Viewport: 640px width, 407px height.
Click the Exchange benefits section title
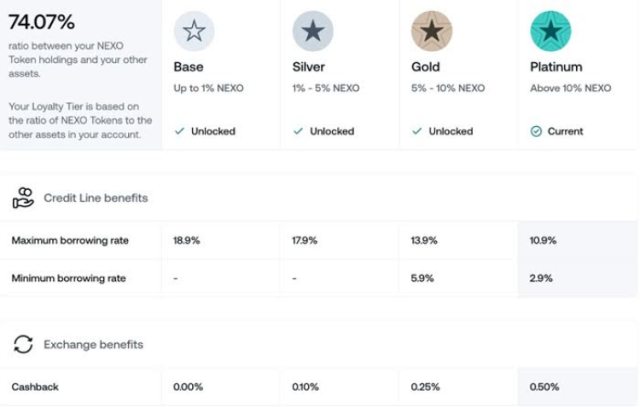click(93, 345)
